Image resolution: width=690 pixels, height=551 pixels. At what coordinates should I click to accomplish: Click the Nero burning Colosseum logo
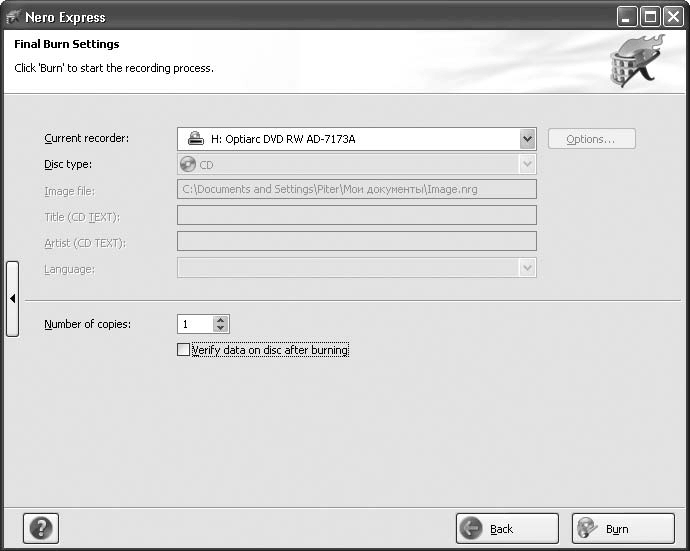click(x=636, y=61)
